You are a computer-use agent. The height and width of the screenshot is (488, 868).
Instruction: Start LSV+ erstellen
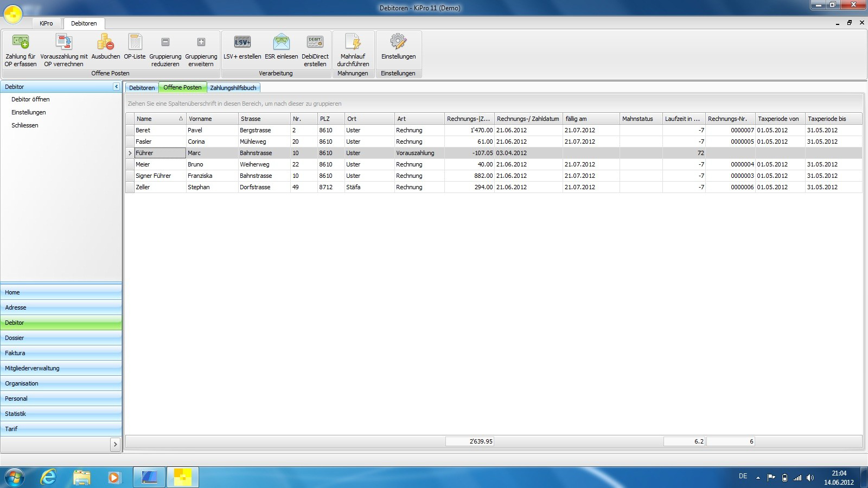242,42
